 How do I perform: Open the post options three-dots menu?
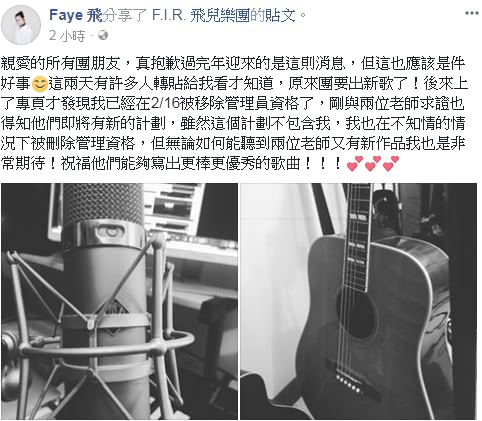click(x=472, y=13)
